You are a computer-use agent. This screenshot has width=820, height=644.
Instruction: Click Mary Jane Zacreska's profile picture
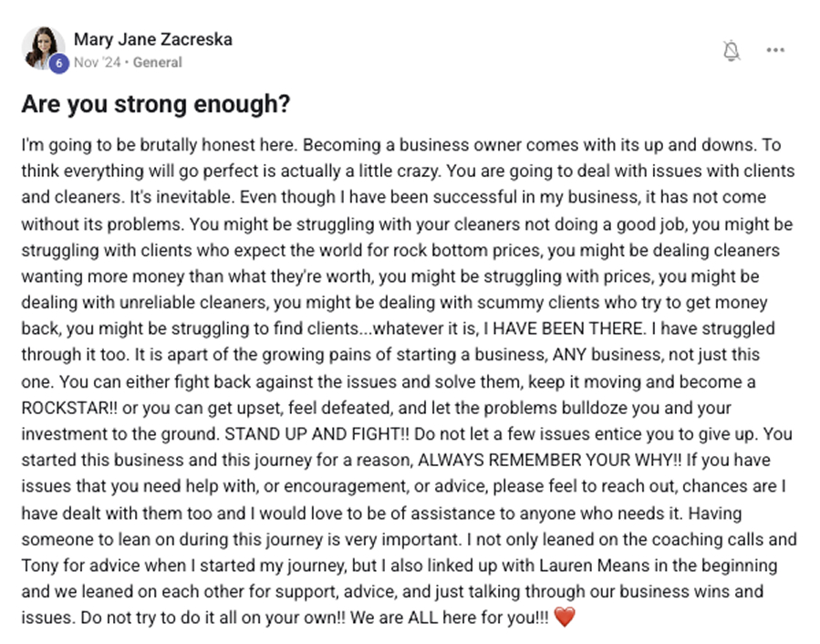click(x=42, y=47)
